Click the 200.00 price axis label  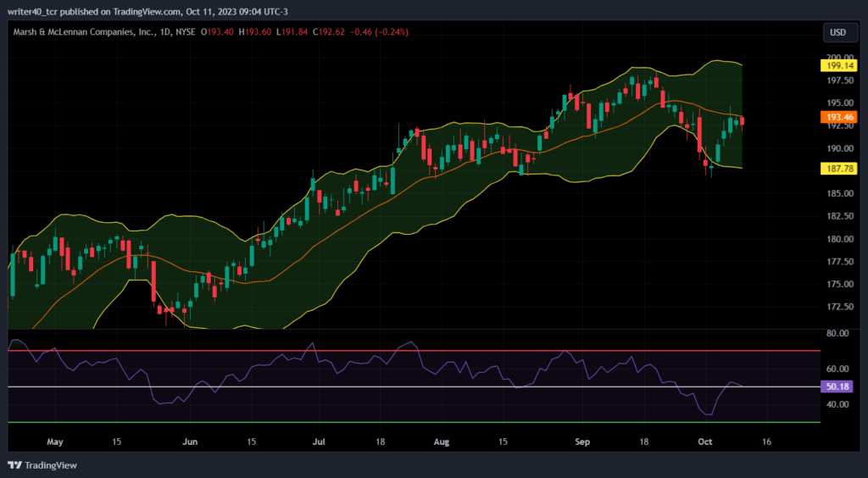pyautogui.click(x=838, y=58)
